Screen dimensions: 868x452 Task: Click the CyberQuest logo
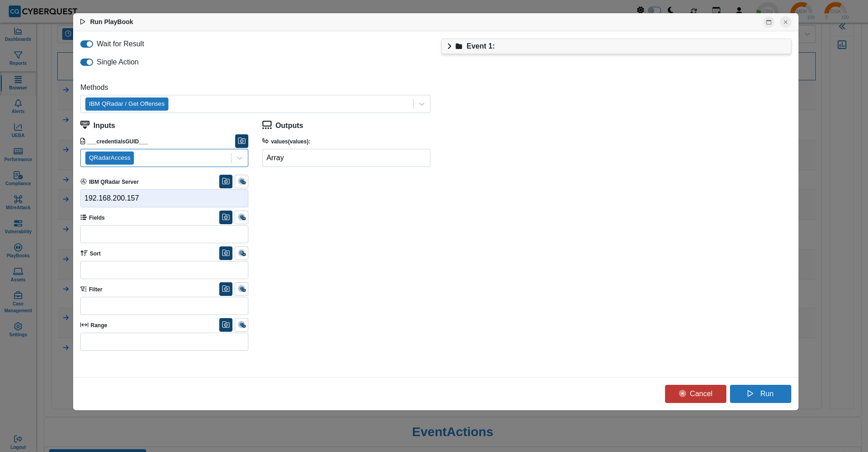click(43, 11)
